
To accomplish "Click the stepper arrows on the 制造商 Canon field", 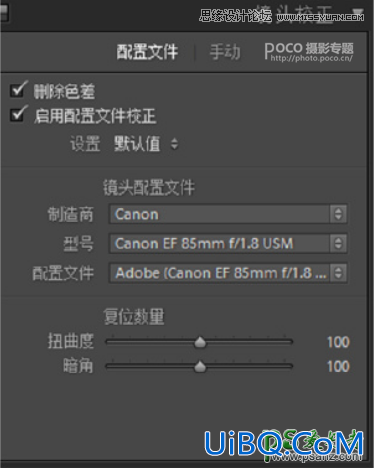I will coord(338,214).
